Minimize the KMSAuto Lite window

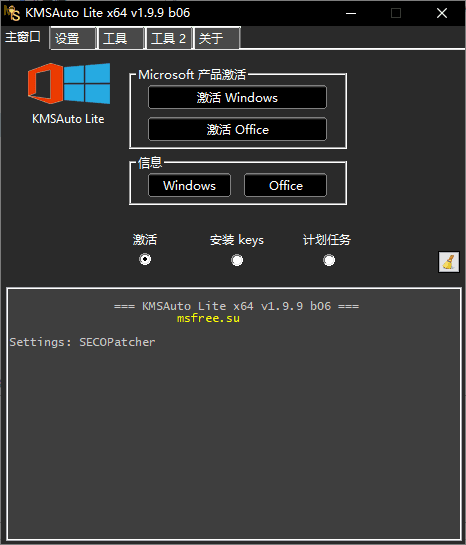pyautogui.click(x=351, y=13)
